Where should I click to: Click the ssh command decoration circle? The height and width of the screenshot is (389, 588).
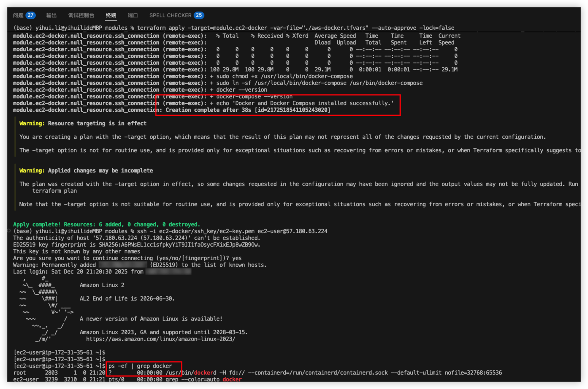pos(9,230)
